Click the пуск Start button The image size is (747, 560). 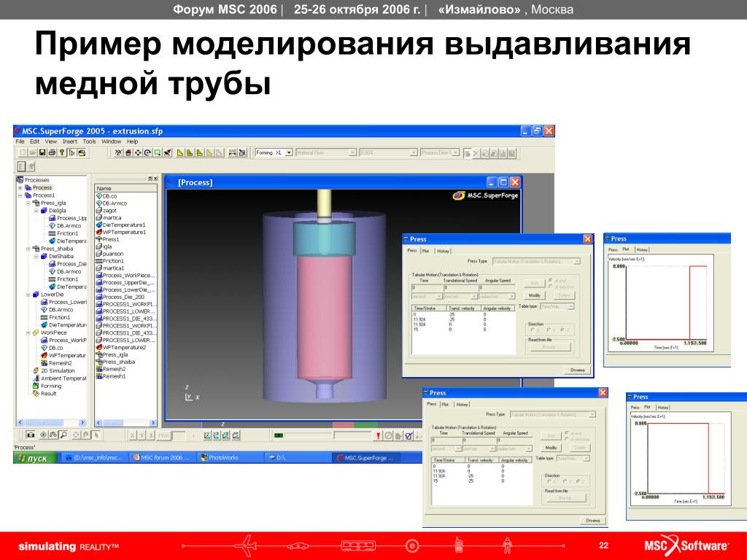point(35,458)
